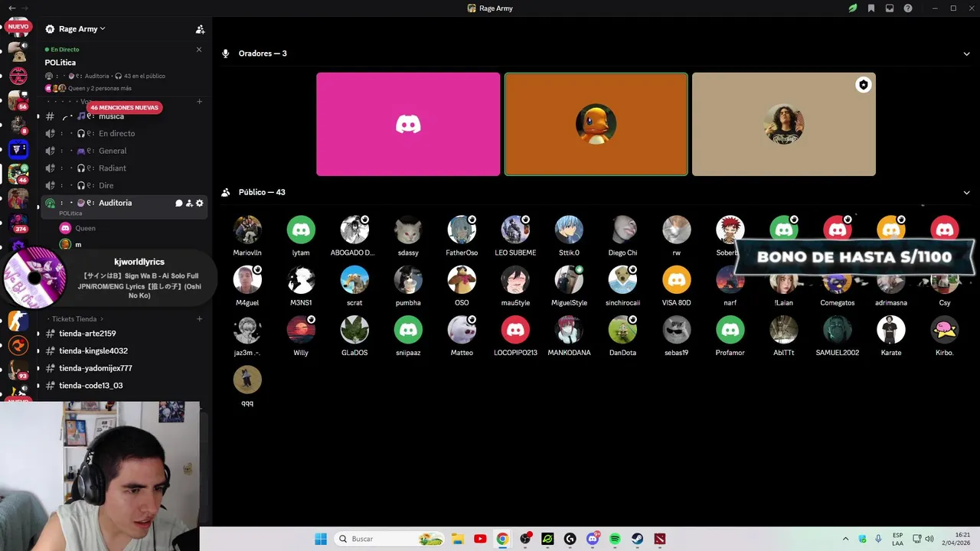Viewport: 980px width, 551px height.
Task: Click the NUEVO badge atop server list
Action: point(18,27)
